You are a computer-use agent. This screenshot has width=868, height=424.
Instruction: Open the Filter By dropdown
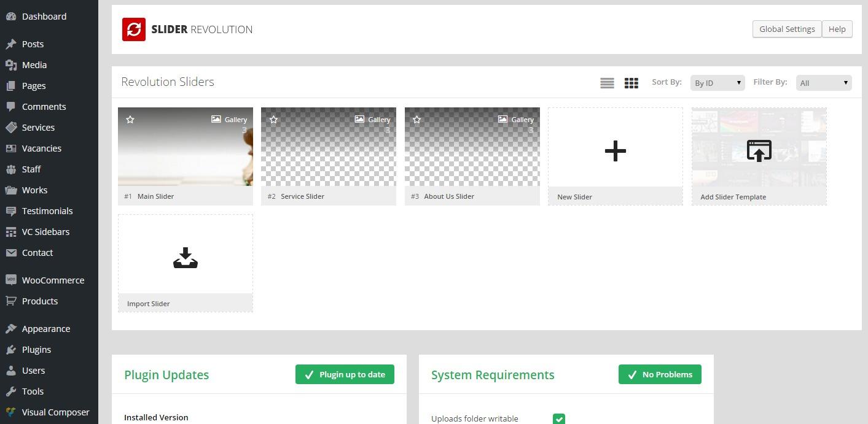click(x=823, y=82)
